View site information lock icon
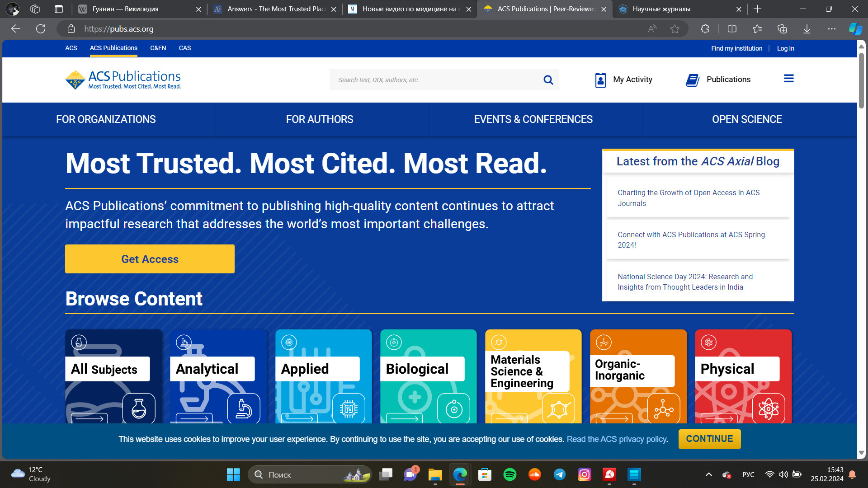 [x=71, y=29]
